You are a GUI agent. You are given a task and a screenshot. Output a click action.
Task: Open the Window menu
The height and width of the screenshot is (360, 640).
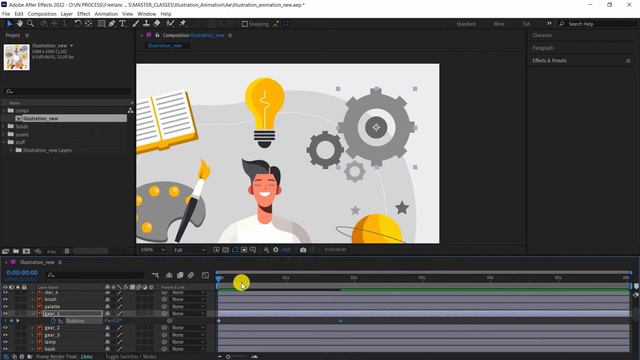coord(147,14)
